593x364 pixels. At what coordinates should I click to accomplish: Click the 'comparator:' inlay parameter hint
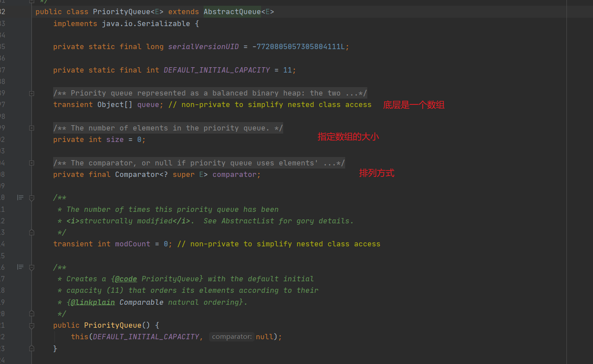click(x=232, y=337)
